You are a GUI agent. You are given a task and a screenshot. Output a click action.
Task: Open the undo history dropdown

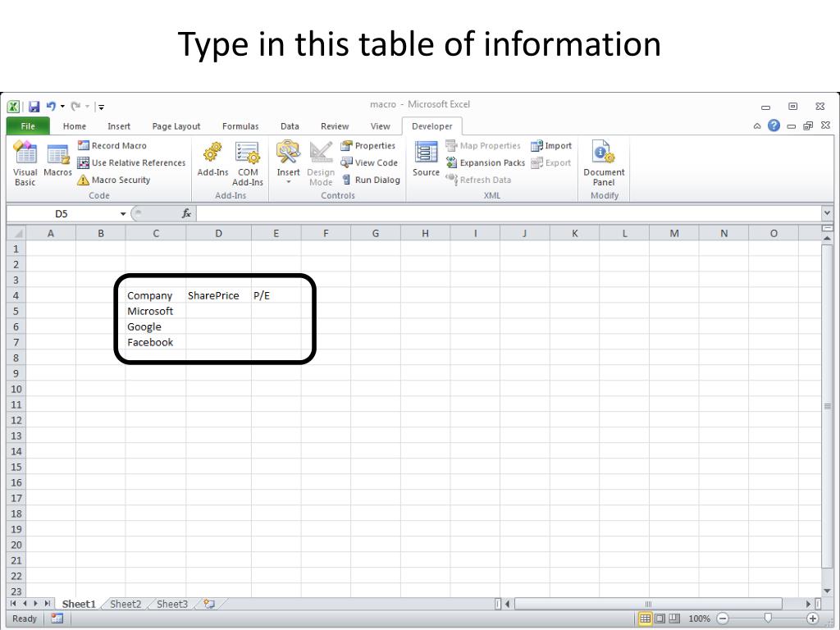click(62, 106)
